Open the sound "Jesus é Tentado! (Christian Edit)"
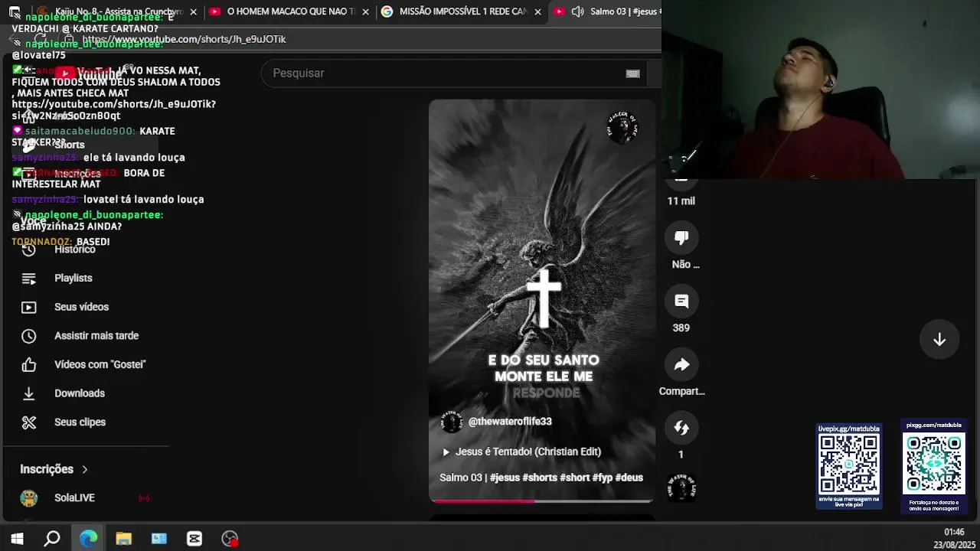The image size is (980, 551). click(x=528, y=452)
